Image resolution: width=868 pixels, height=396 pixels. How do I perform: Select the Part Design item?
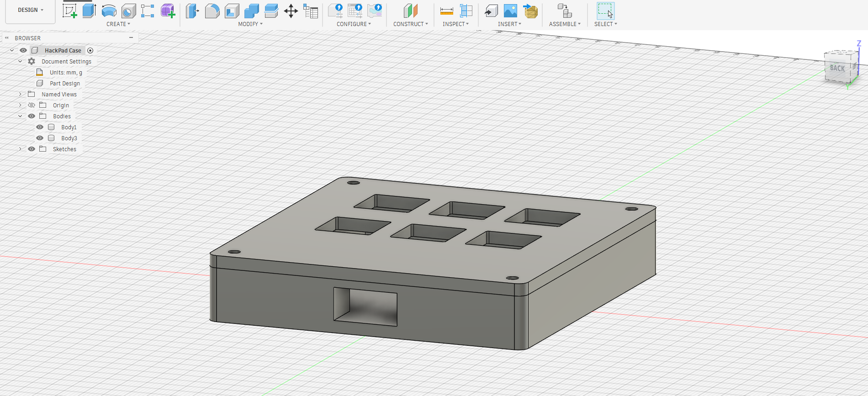pos(65,83)
